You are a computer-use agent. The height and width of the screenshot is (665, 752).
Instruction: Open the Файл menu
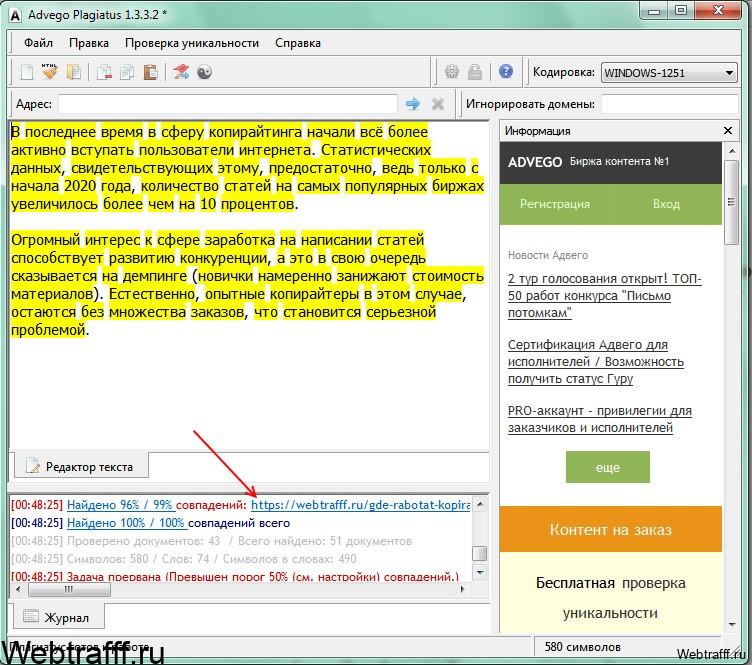(x=38, y=43)
